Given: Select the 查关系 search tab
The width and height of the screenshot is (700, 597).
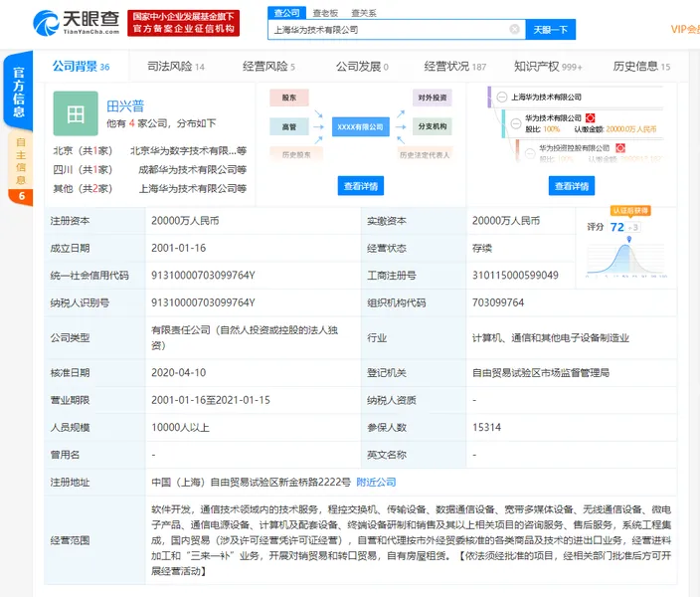Looking at the screenshot, I should (x=363, y=13).
